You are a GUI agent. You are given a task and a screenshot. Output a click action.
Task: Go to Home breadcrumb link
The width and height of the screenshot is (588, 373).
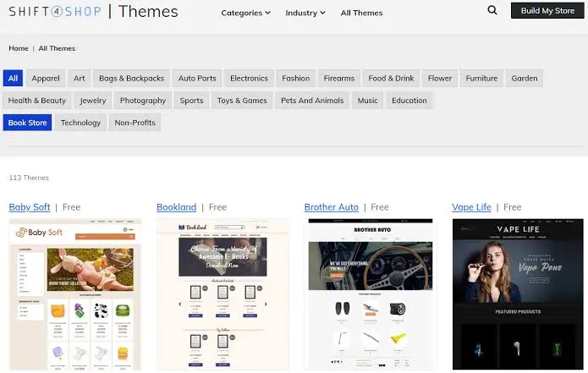pos(19,48)
